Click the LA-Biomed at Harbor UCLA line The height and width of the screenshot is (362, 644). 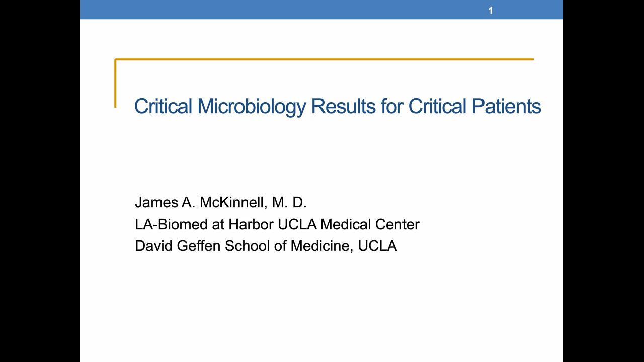(x=277, y=224)
